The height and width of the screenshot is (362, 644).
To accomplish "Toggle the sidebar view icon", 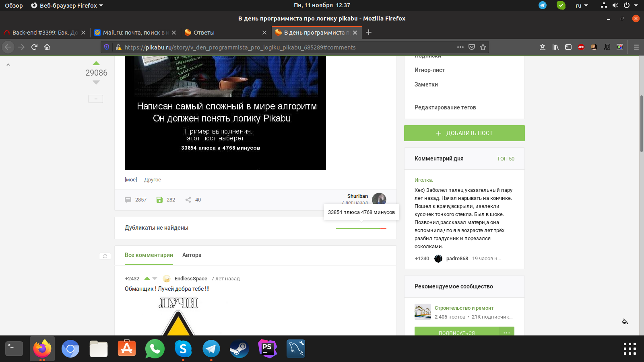I will click(x=568, y=47).
